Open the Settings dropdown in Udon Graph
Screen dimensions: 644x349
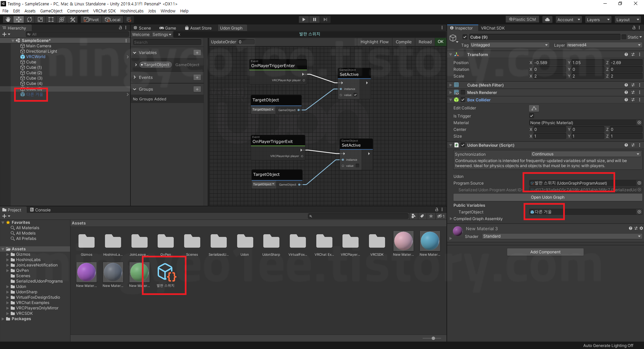[162, 34]
